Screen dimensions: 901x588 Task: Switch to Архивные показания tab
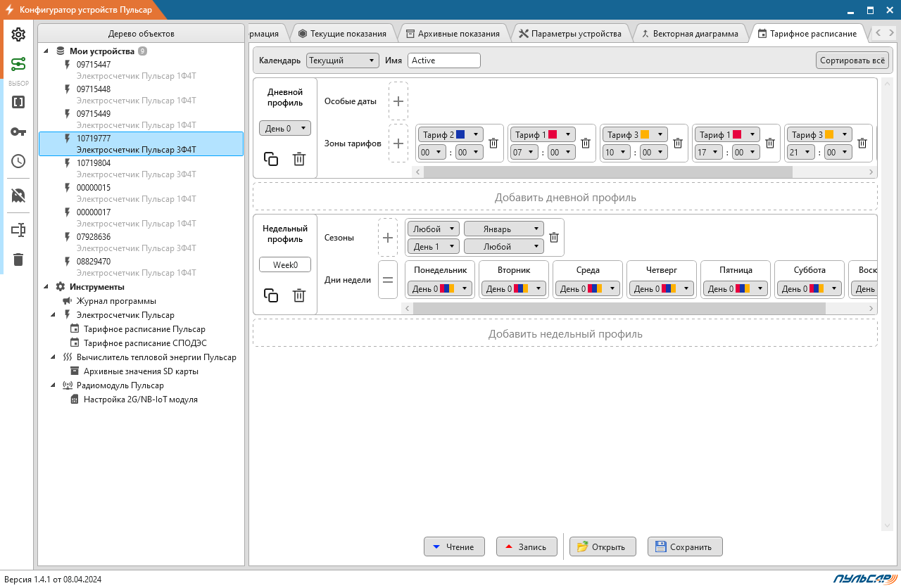(x=453, y=33)
